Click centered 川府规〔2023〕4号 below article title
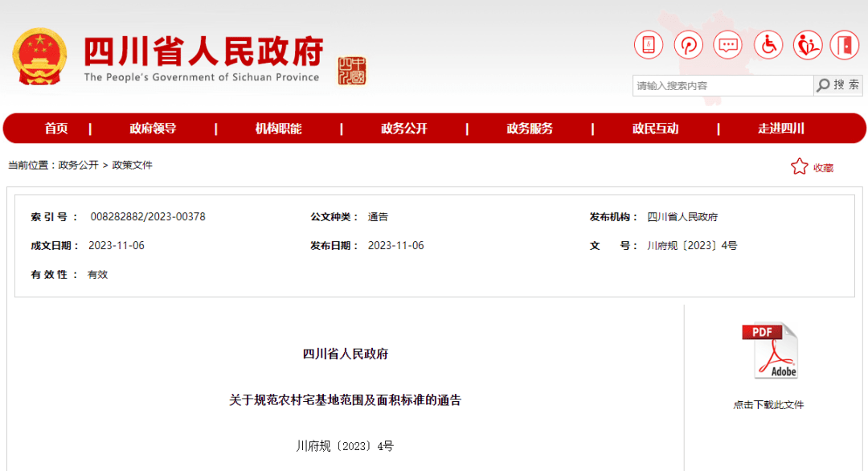The height and width of the screenshot is (471, 868). click(x=345, y=446)
